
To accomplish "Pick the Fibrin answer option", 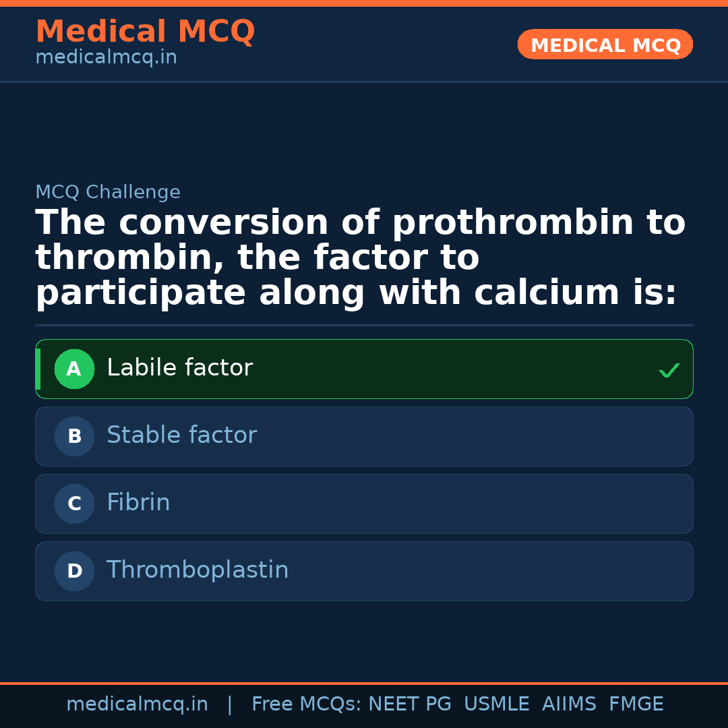I will point(138,503).
